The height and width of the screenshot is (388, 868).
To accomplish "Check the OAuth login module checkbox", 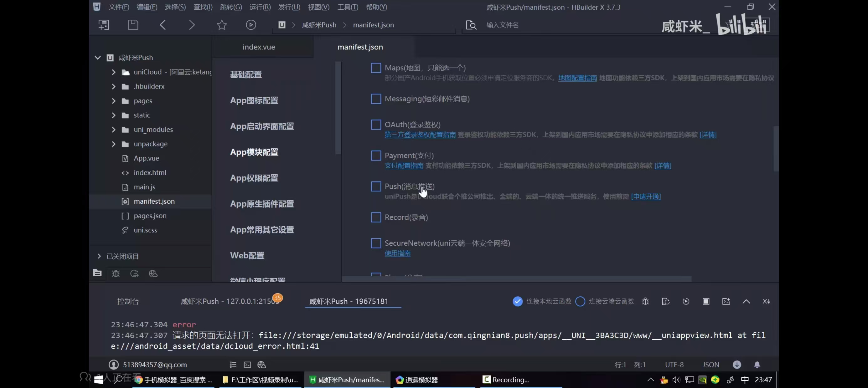I will [376, 125].
